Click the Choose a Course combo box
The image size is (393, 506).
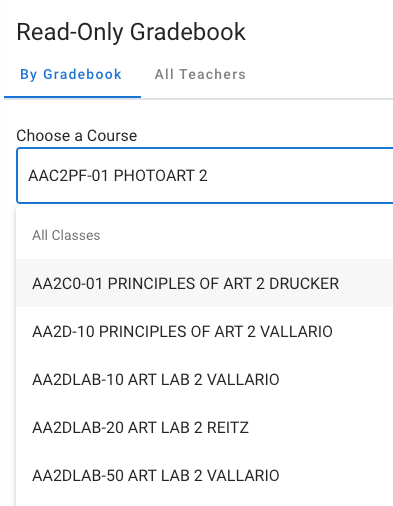[x=205, y=175]
